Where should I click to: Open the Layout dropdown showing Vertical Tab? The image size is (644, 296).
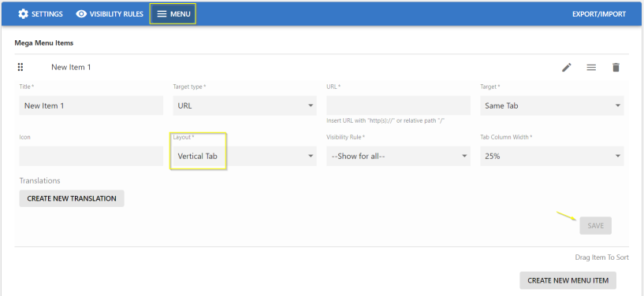pyautogui.click(x=245, y=156)
